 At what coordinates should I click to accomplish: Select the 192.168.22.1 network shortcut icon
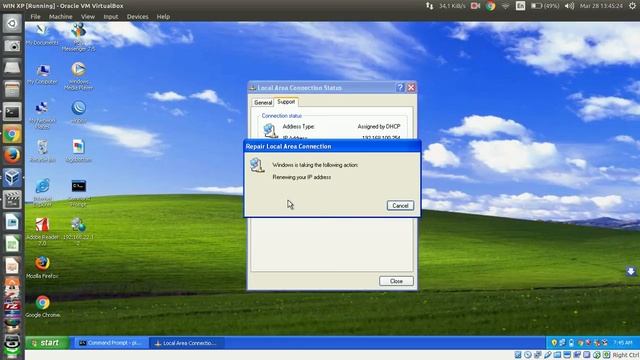tap(78, 231)
